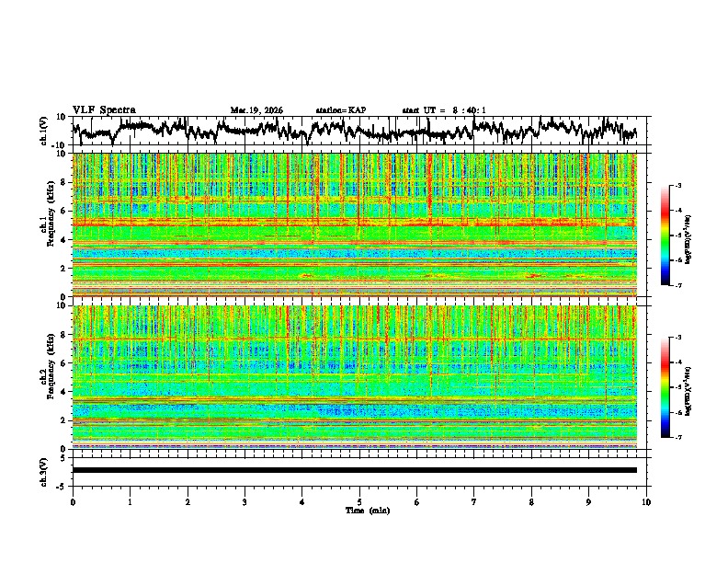Select the "start UT = 8 : 40: 1" text
Screen dimensions: 728x563
click(x=444, y=110)
